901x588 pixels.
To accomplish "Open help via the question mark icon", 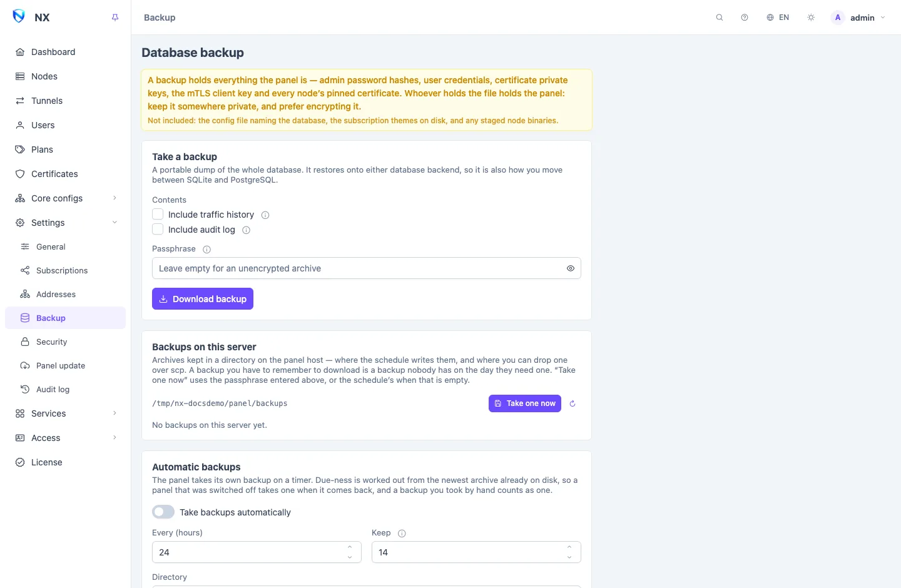I will (x=745, y=18).
